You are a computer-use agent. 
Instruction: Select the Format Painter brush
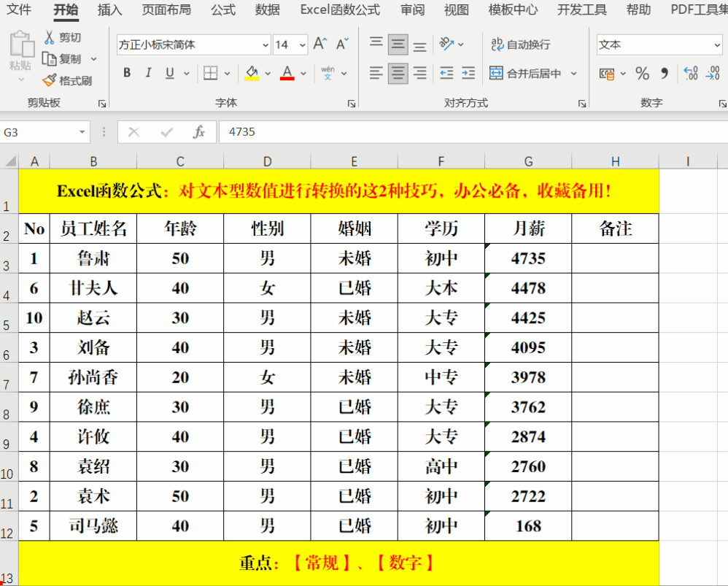tap(49, 80)
